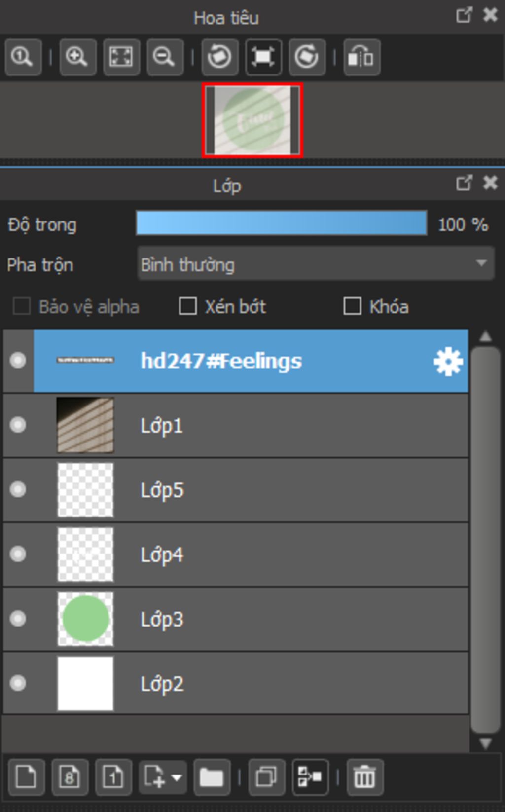Click the navigator canvas preview thumbnail
The width and height of the screenshot is (505, 812).
252,120
